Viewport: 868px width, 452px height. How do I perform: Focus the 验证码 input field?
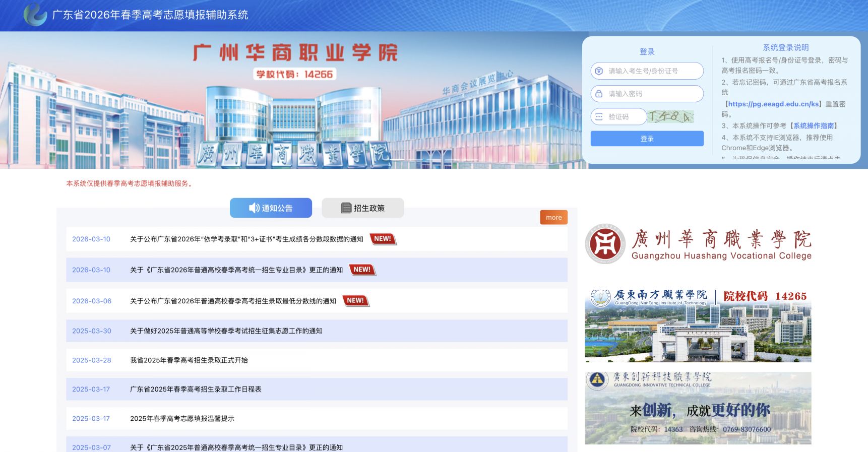tap(618, 116)
